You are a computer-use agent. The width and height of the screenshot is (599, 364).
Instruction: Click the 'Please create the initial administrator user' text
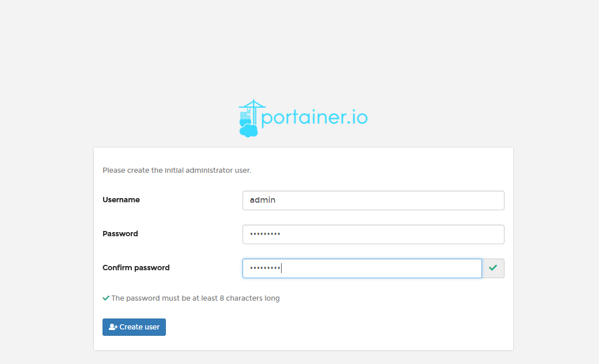point(177,170)
